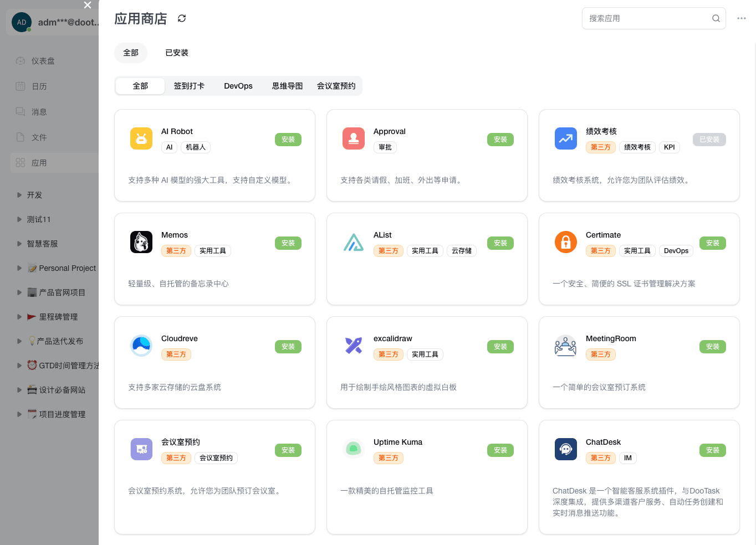
Task: Click the 实用工具 tag on excalidraw
Action: [425, 354]
